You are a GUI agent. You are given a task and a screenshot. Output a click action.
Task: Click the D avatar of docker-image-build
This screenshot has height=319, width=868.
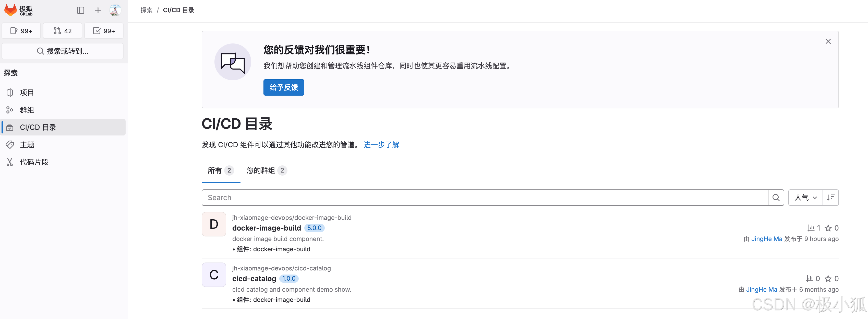pos(214,224)
